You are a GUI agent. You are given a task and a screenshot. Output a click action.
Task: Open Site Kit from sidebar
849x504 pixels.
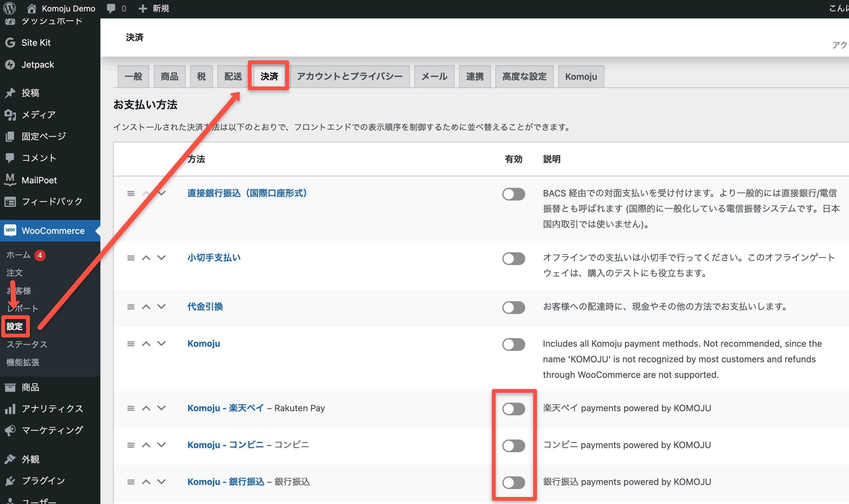coord(36,43)
